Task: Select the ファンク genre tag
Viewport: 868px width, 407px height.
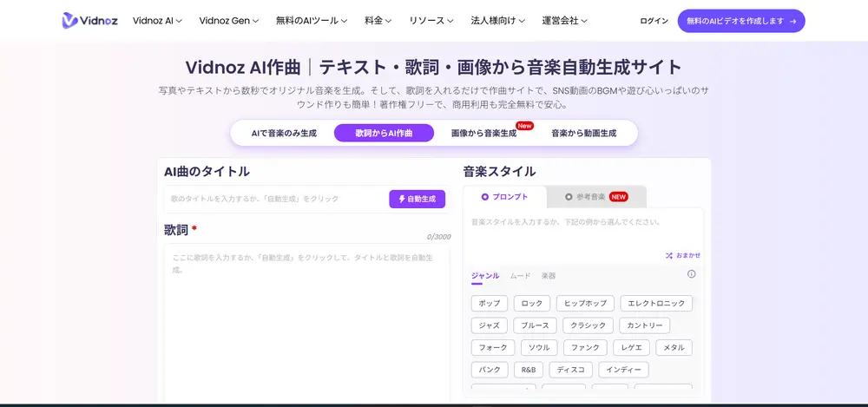Action: tap(585, 348)
